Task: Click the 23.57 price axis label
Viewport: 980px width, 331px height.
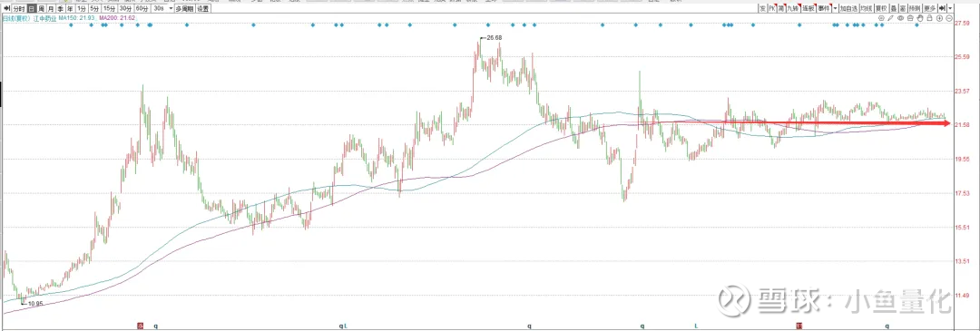Action: tap(961, 92)
